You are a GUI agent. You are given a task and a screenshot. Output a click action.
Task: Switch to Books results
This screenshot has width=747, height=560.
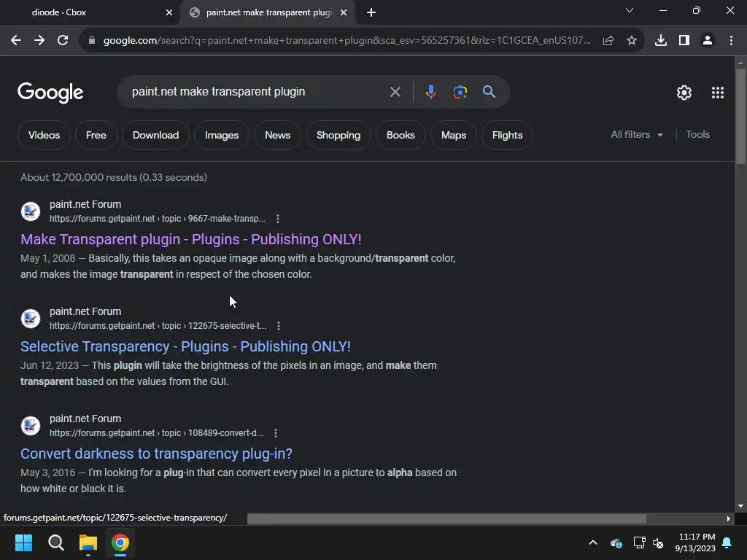400,135
